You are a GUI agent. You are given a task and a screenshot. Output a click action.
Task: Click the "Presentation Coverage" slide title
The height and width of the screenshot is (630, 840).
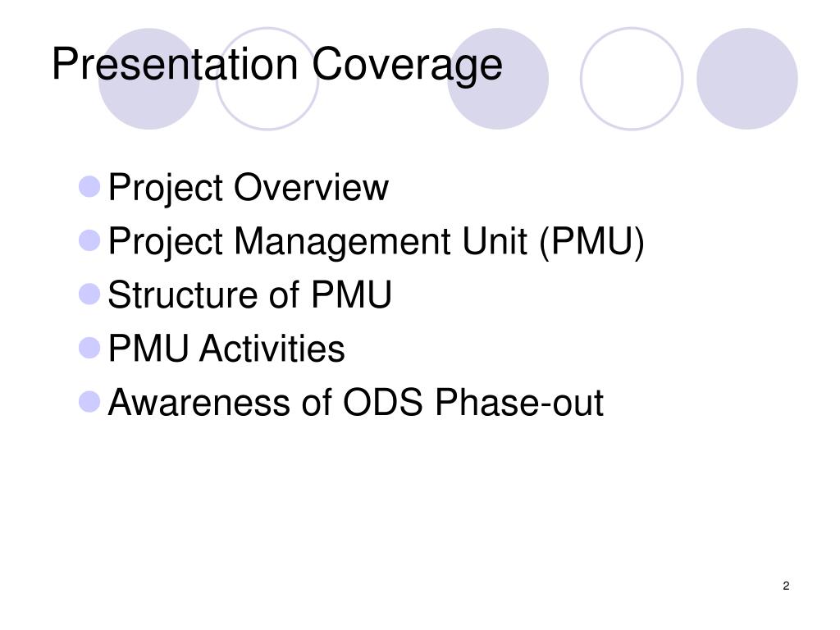pyautogui.click(x=276, y=64)
